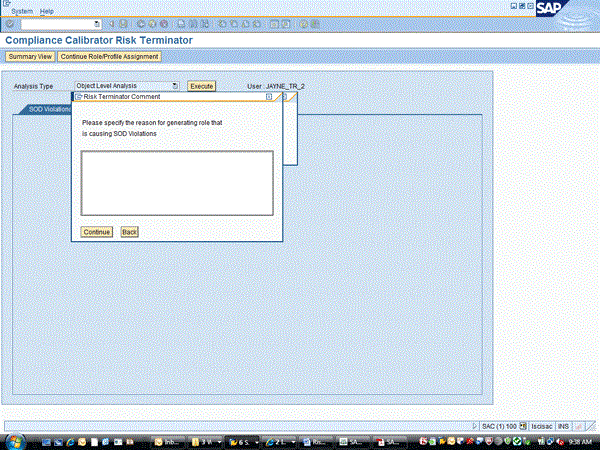This screenshot has height=450, width=600.
Task: Click the Summary View button
Action: tap(29, 57)
